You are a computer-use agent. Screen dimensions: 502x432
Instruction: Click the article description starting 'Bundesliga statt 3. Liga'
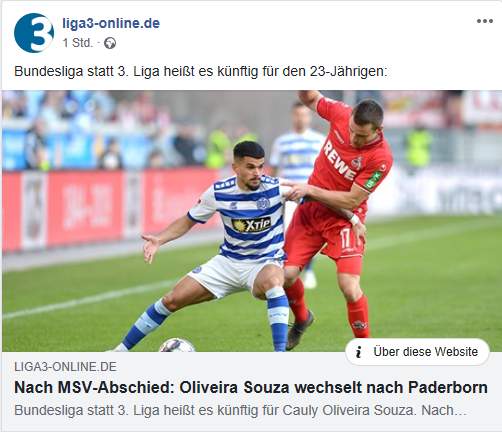pos(240,410)
